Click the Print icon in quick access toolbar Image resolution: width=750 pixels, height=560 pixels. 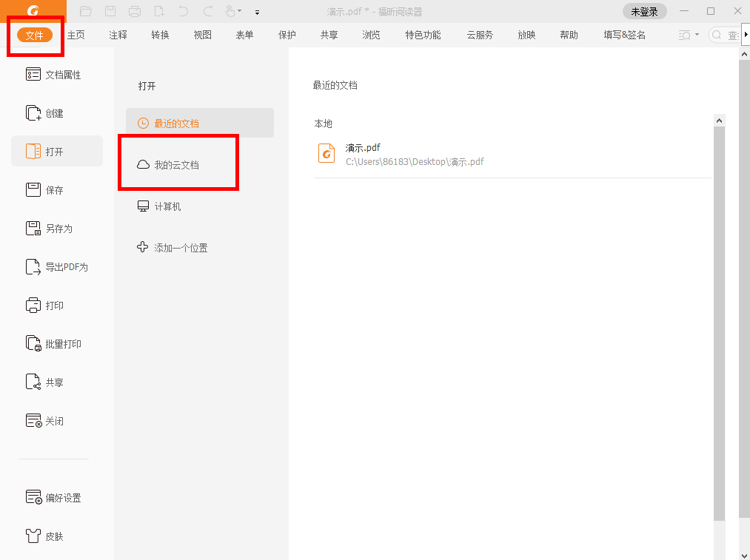click(136, 11)
